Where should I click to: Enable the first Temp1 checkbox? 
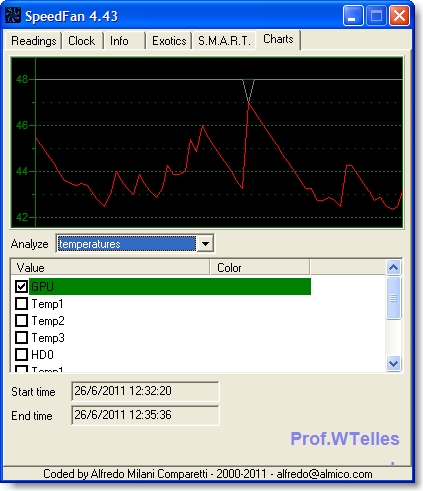pos(22,304)
